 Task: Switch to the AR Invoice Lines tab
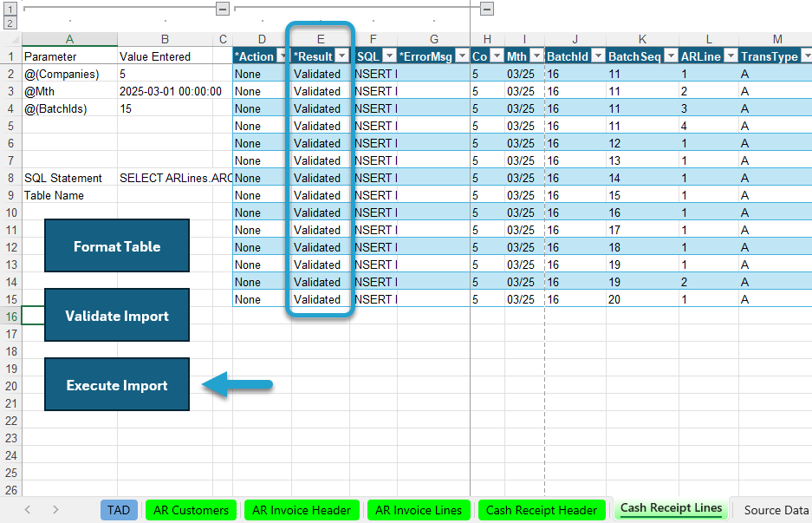pyautogui.click(x=419, y=510)
